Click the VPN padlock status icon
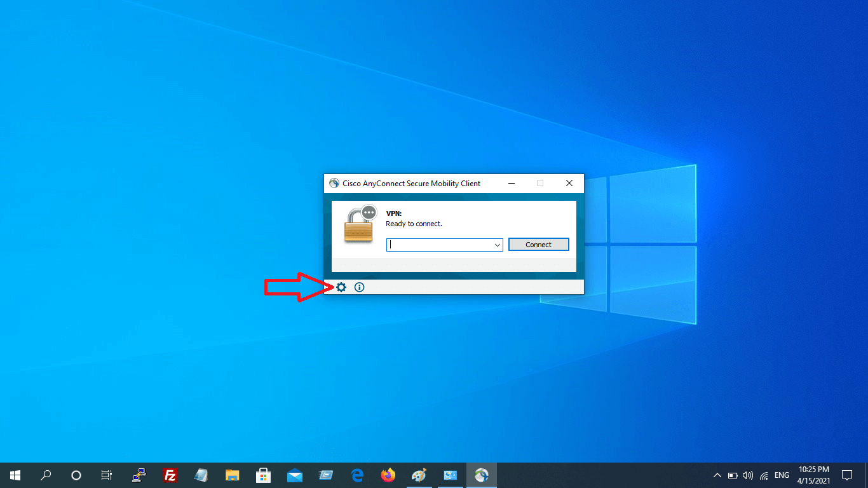868x488 pixels. pos(360,224)
